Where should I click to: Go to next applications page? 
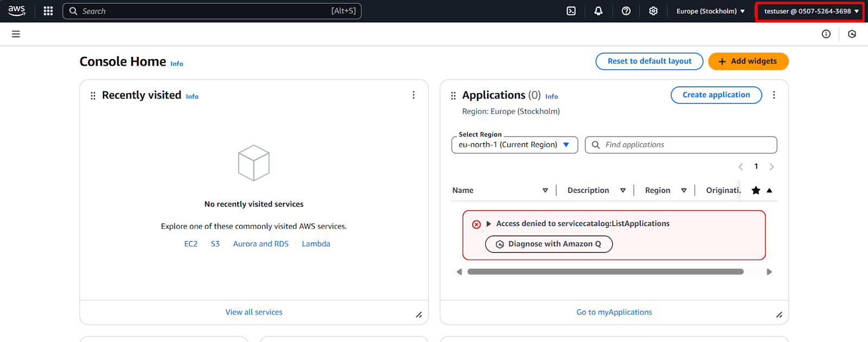(771, 167)
